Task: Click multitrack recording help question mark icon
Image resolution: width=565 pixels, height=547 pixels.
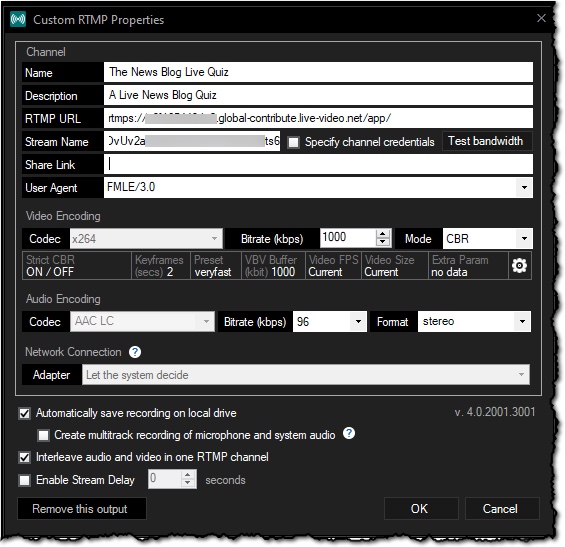Action: 348,433
